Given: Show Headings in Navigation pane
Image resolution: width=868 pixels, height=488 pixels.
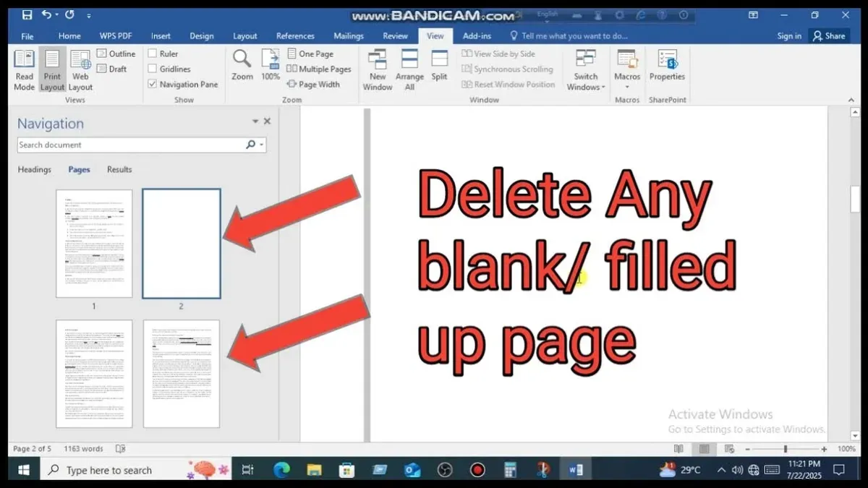Looking at the screenshot, I should (34, 169).
